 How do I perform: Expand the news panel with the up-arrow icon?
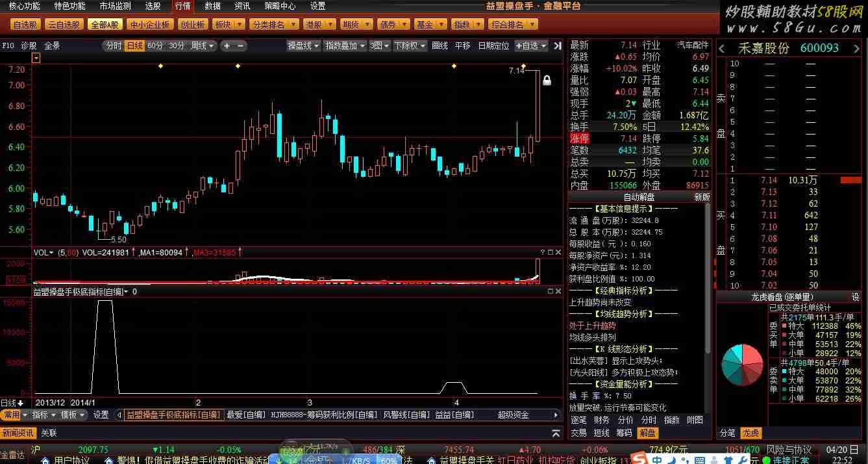(x=556, y=433)
